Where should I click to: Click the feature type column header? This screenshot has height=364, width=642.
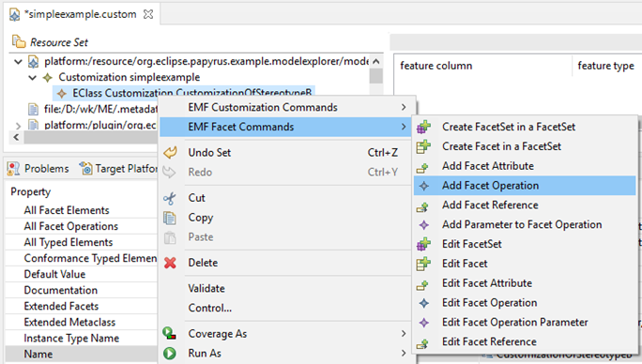[605, 66]
